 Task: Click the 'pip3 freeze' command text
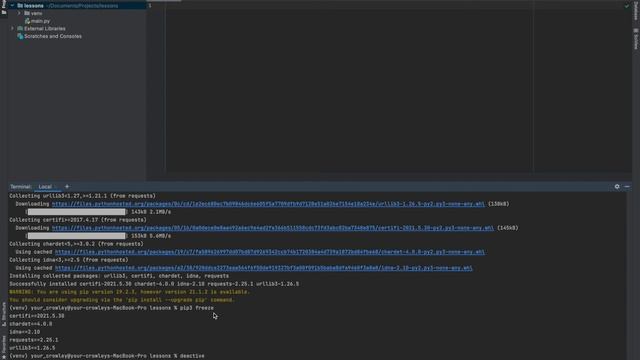[197, 308]
